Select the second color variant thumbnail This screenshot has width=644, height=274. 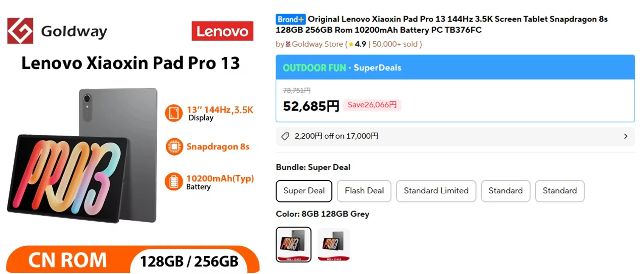(x=333, y=244)
